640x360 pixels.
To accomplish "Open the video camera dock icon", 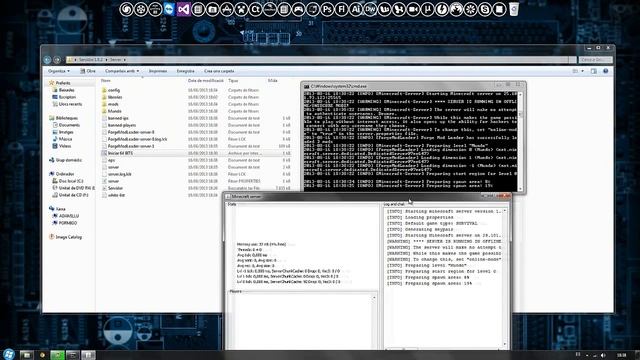I will (413, 9).
